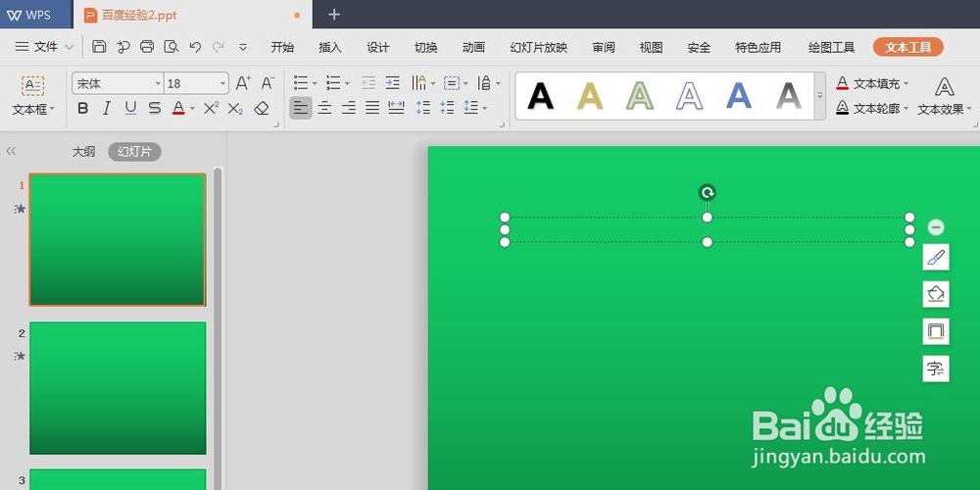Image resolution: width=980 pixels, height=490 pixels.
Task: Select slide 2 thumbnail
Action: point(118,388)
